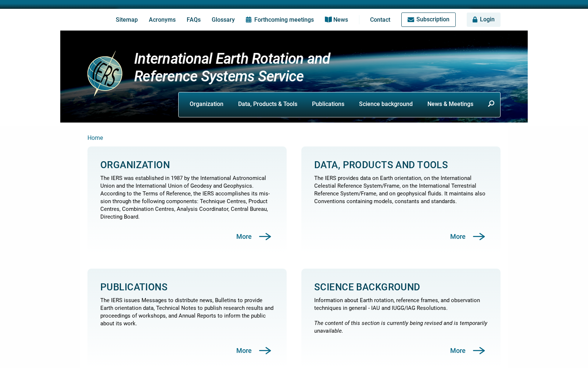This screenshot has width=588, height=368.
Task: Click the arrow icon in Data, Products card
Action: pos(479,237)
